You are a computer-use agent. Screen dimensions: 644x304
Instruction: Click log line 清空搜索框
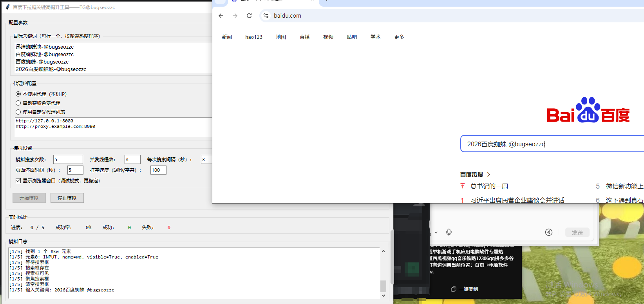coord(29,284)
